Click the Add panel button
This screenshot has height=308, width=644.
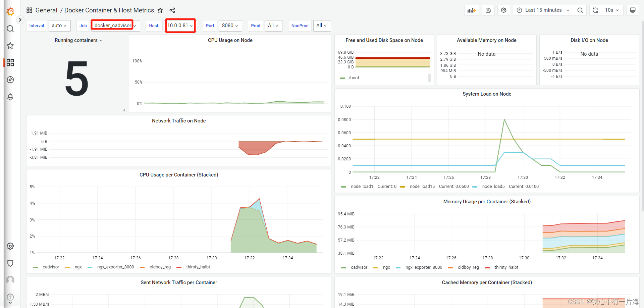pyautogui.click(x=472, y=10)
